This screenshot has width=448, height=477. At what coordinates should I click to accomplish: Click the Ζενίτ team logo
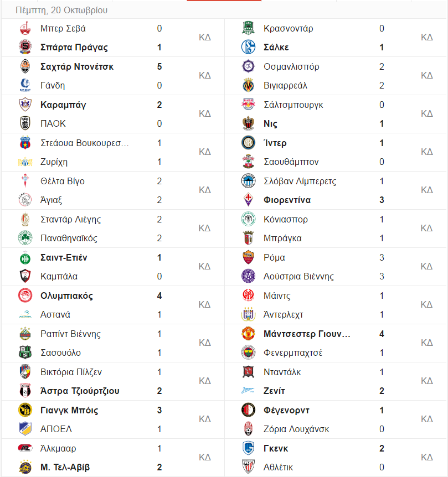click(248, 391)
